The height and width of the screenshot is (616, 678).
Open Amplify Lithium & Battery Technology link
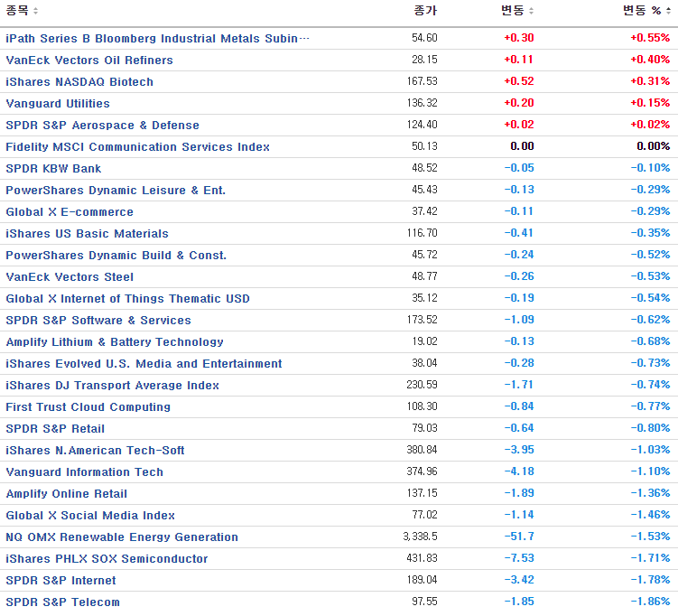(x=115, y=341)
